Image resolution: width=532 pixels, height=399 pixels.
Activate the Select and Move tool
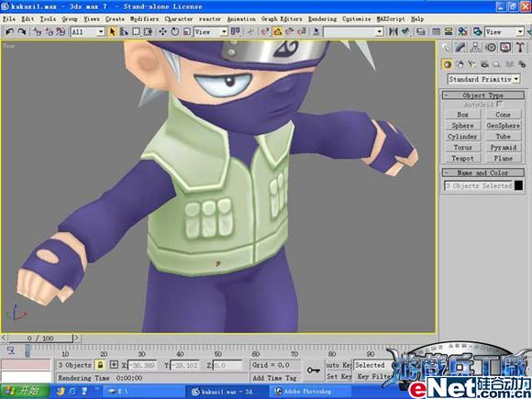(x=163, y=32)
